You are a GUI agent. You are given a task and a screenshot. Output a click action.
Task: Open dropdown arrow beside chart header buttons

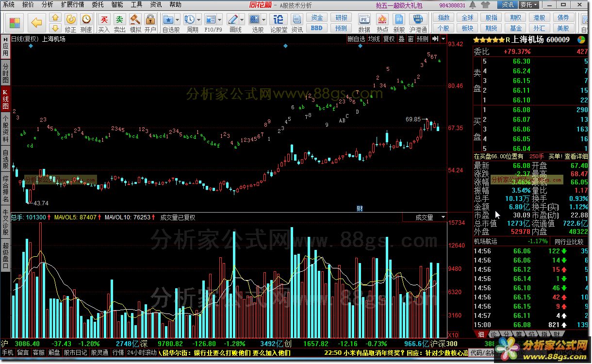coord(444,39)
